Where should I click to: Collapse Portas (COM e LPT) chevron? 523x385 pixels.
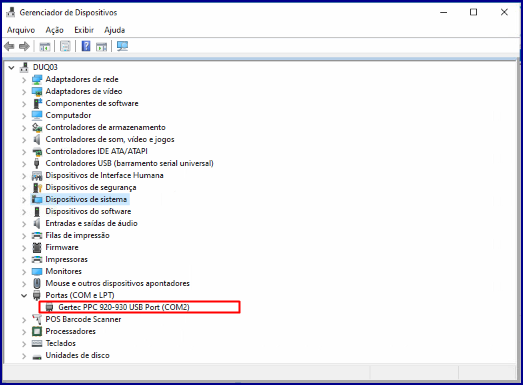pos(24,296)
